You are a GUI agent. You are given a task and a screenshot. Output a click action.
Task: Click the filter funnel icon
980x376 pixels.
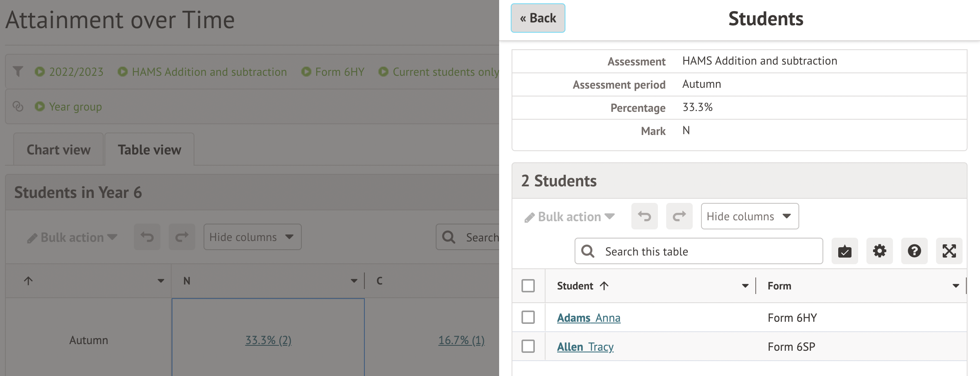pyautogui.click(x=18, y=72)
